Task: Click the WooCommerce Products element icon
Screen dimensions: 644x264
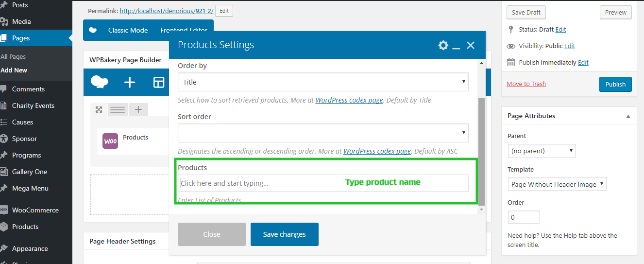Action: pyautogui.click(x=110, y=141)
